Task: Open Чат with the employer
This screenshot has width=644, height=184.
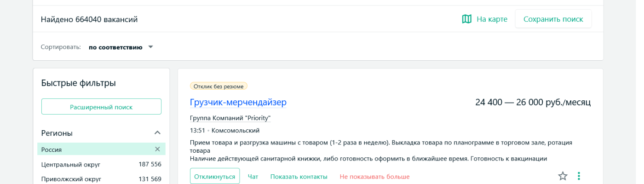Action: point(253,177)
